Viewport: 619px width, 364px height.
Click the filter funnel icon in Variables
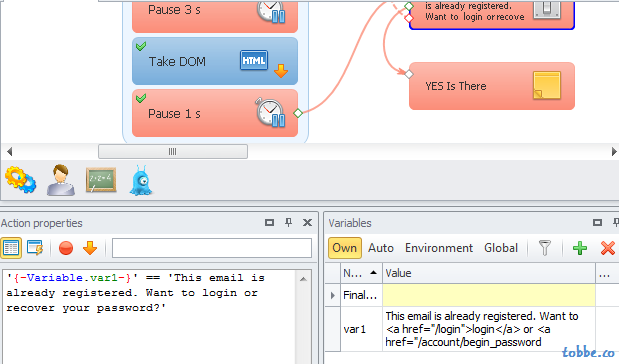(545, 248)
